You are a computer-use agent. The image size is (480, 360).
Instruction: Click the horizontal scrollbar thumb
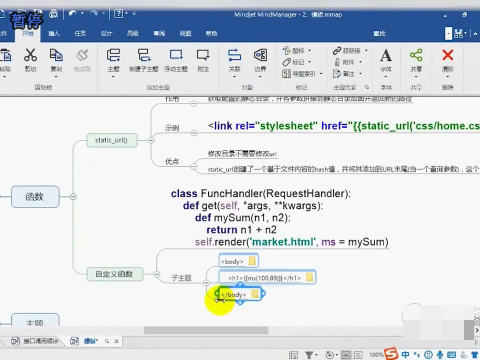206,330
